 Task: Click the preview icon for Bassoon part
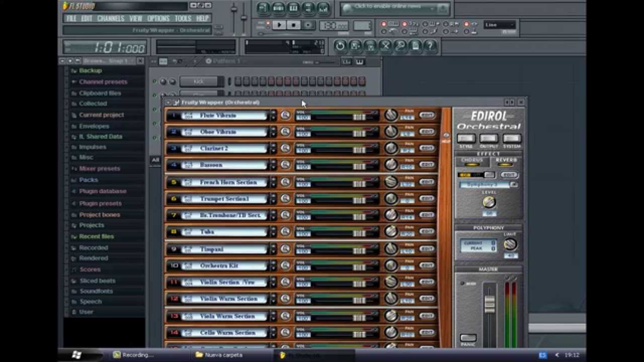pyautogui.click(x=285, y=165)
